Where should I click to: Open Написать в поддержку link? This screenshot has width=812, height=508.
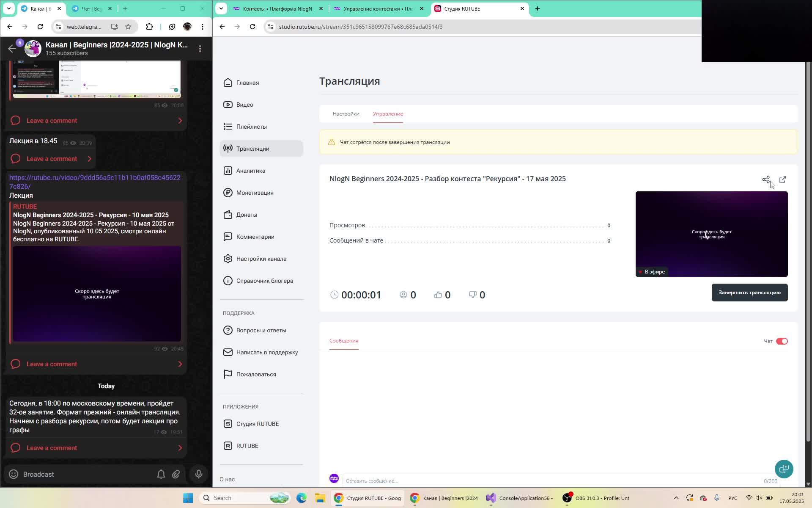point(261,352)
